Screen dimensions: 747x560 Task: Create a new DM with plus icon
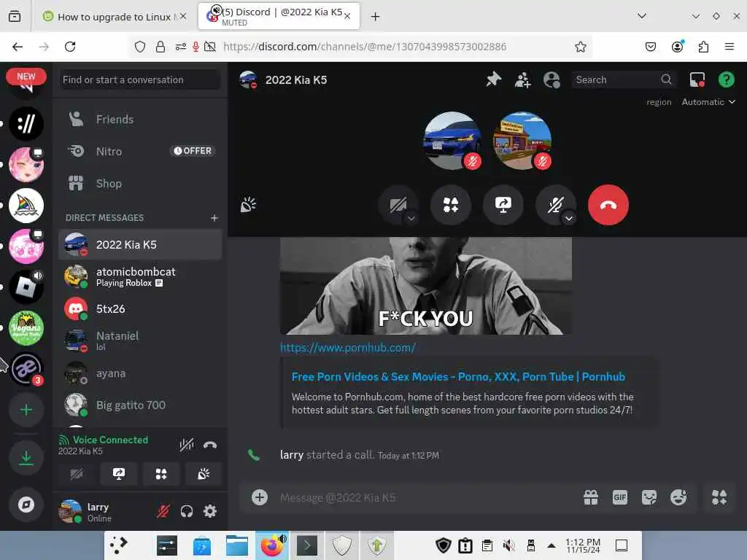point(214,217)
